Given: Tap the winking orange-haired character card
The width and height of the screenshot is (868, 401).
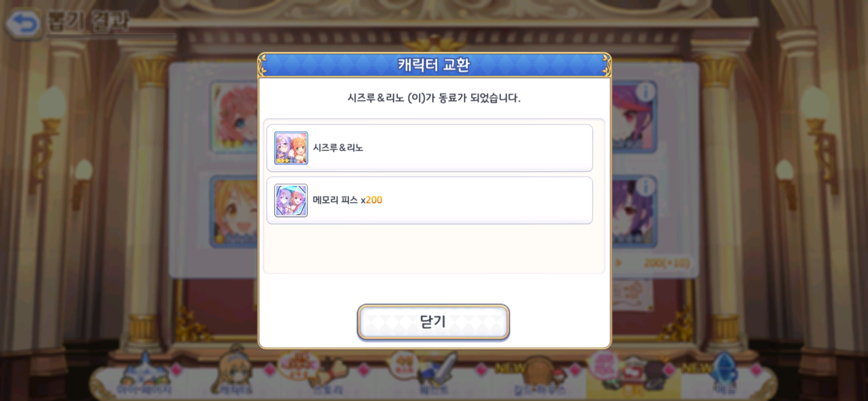Looking at the screenshot, I should 234,212.
